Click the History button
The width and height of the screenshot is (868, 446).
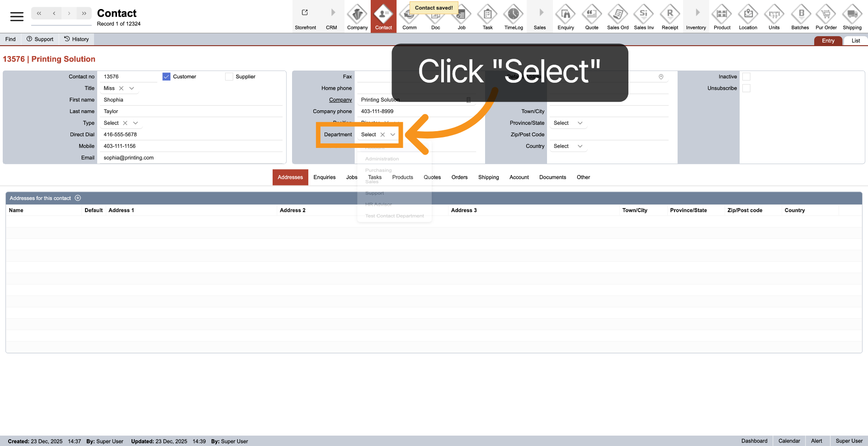(76, 39)
